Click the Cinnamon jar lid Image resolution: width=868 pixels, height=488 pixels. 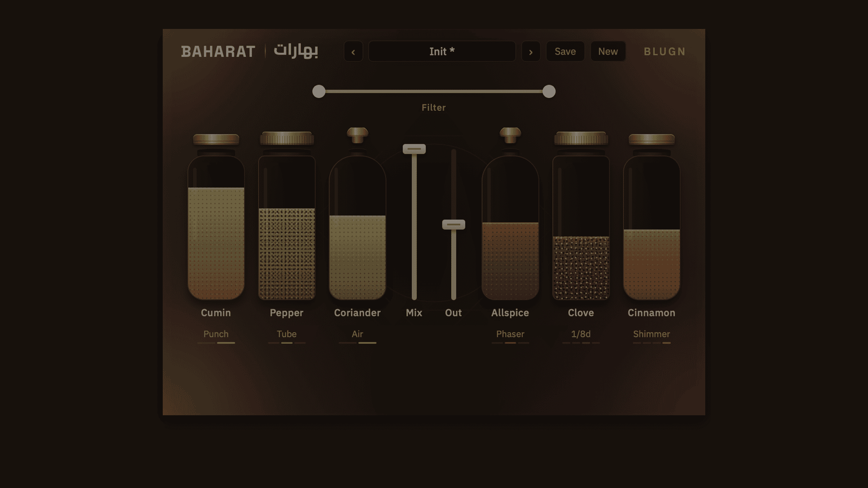pyautogui.click(x=651, y=140)
